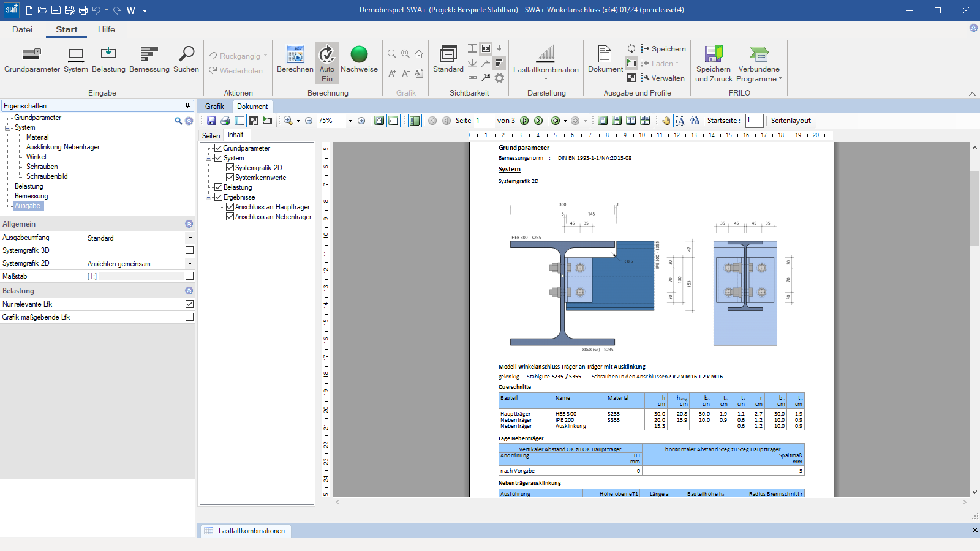
Task: Enable the Maßstab checkbox
Action: click(189, 276)
